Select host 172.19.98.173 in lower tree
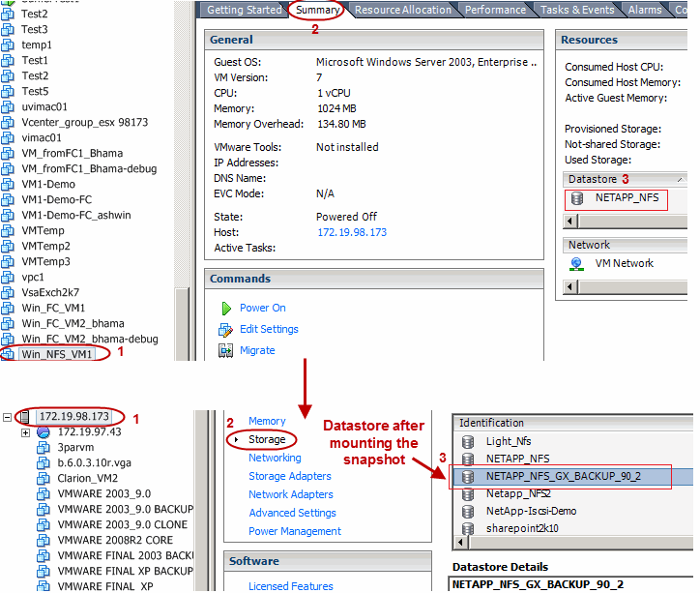 pos(73,417)
